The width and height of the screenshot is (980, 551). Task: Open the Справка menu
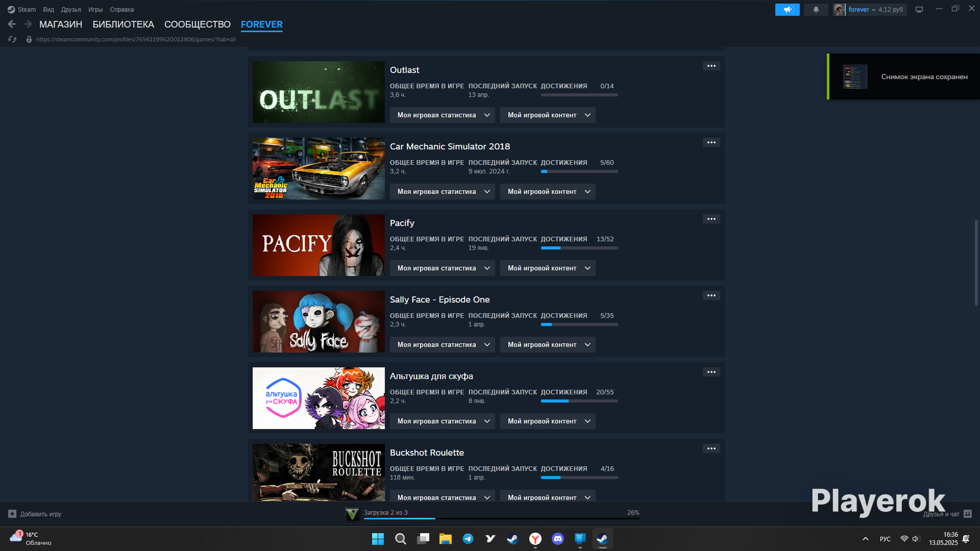pos(122,9)
